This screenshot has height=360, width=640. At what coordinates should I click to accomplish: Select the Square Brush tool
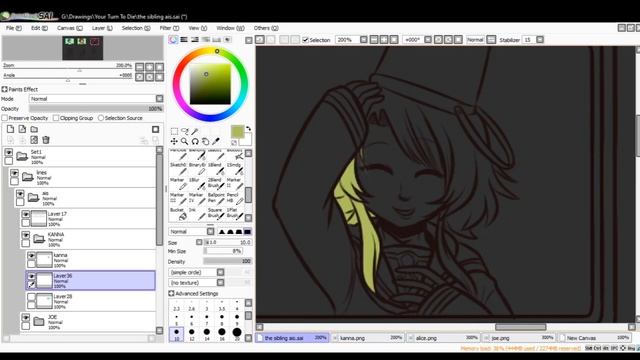click(x=216, y=214)
